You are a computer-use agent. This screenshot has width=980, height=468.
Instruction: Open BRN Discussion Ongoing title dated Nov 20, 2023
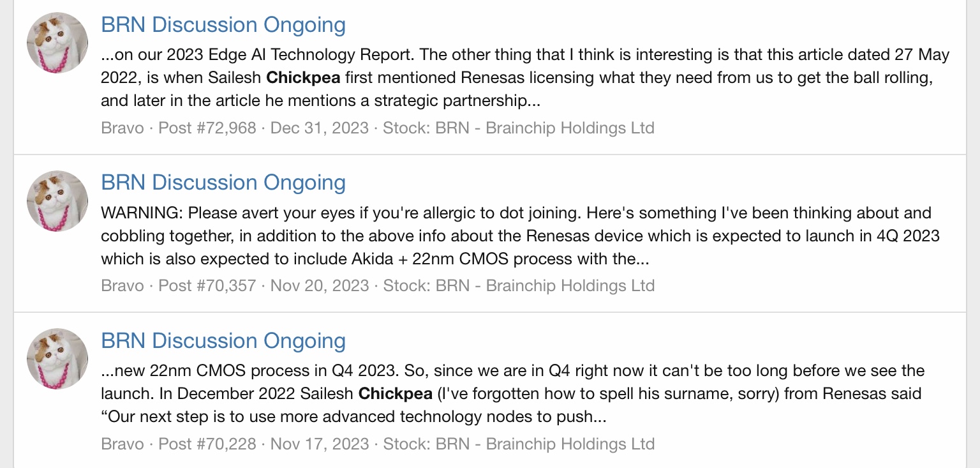tap(223, 183)
